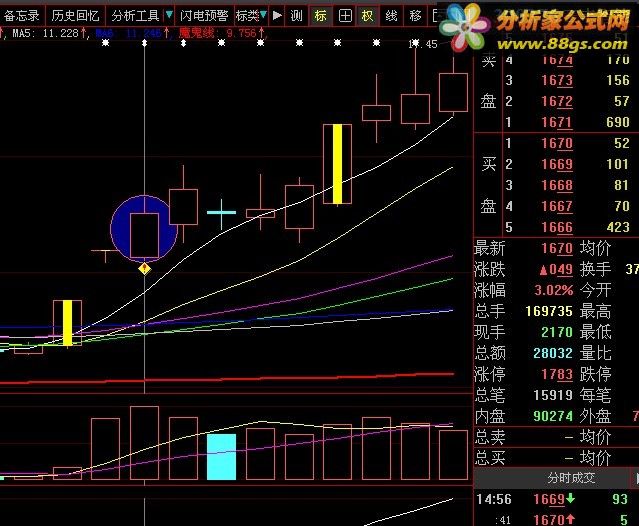
Task: Click the 总手 value 169735
Action: (x=549, y=311)
